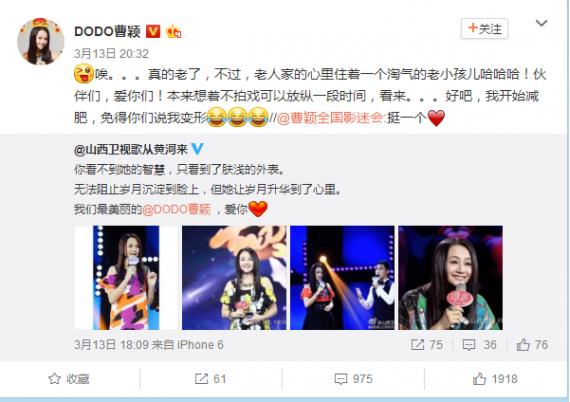Open the @山西卫视歌从黄河来 account link
Viewport: 570px width, 402px height.
click(x=131, y=149)
